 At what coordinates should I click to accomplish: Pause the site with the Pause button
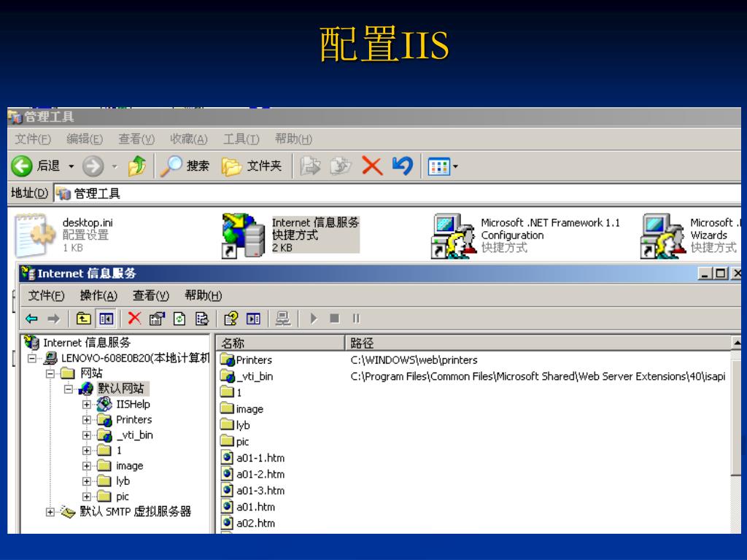click(x=356, y=318)
